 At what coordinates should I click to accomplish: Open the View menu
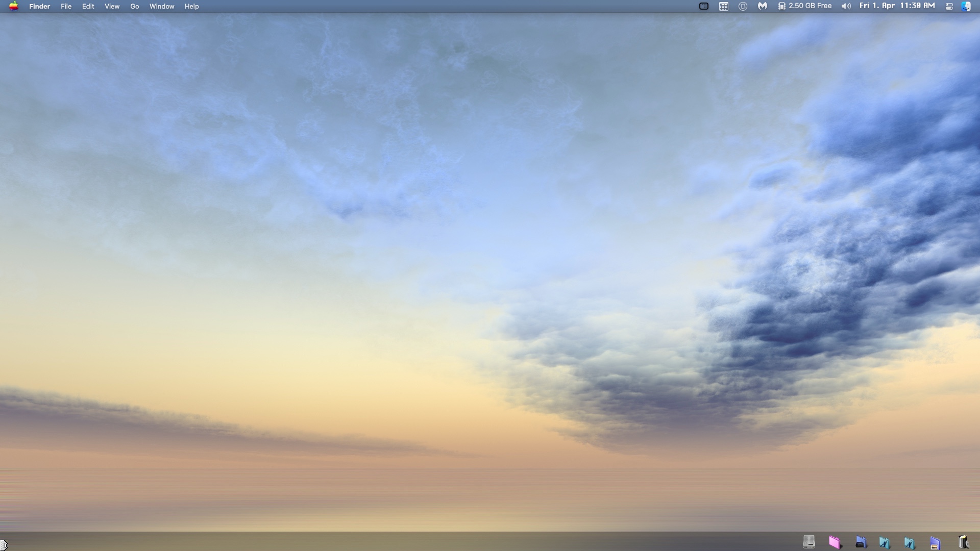click(x=112, y=6)
